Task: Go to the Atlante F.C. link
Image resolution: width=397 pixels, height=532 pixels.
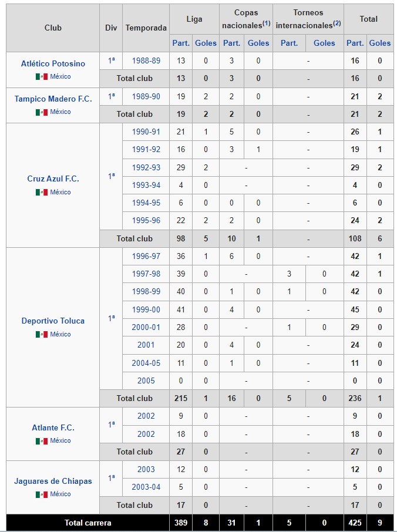Action: coord(53,428)
